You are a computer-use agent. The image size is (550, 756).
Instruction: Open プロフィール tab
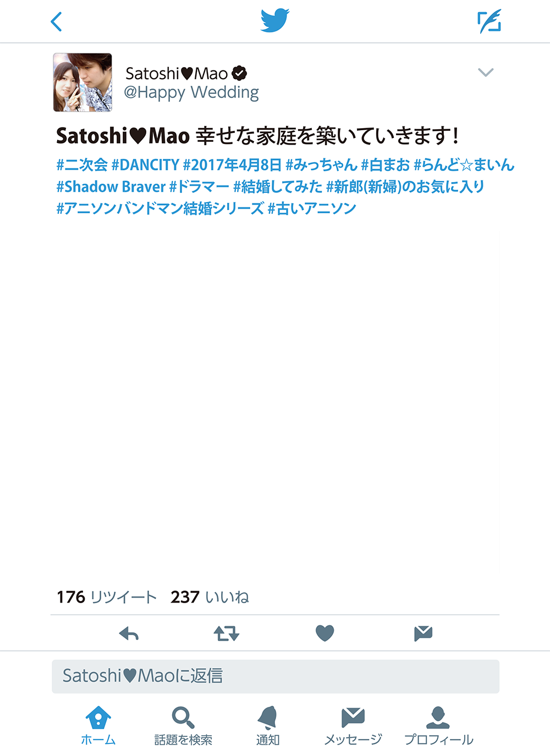tap(438, 726)
